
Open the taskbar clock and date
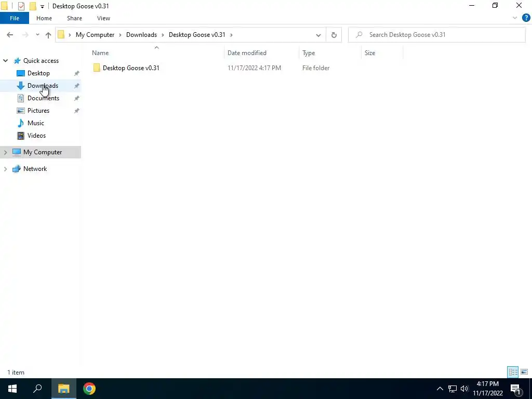(488, 389)
